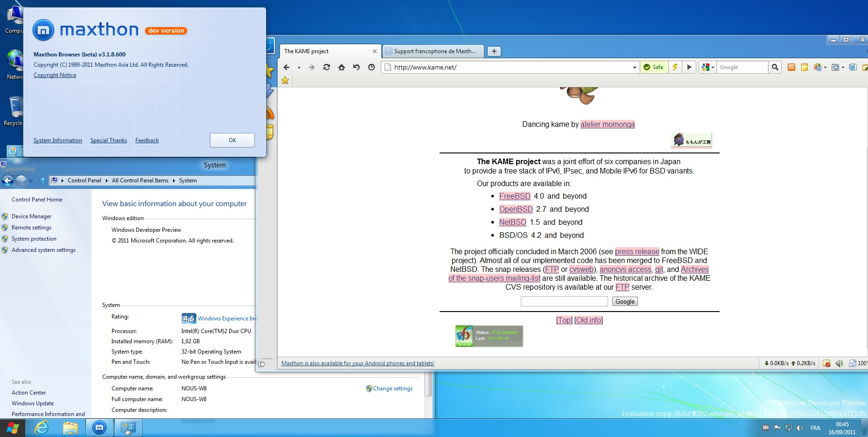Screen dimensions: 868x437
Task: Open the Windows Experience Index link
Action: (226, 319)
